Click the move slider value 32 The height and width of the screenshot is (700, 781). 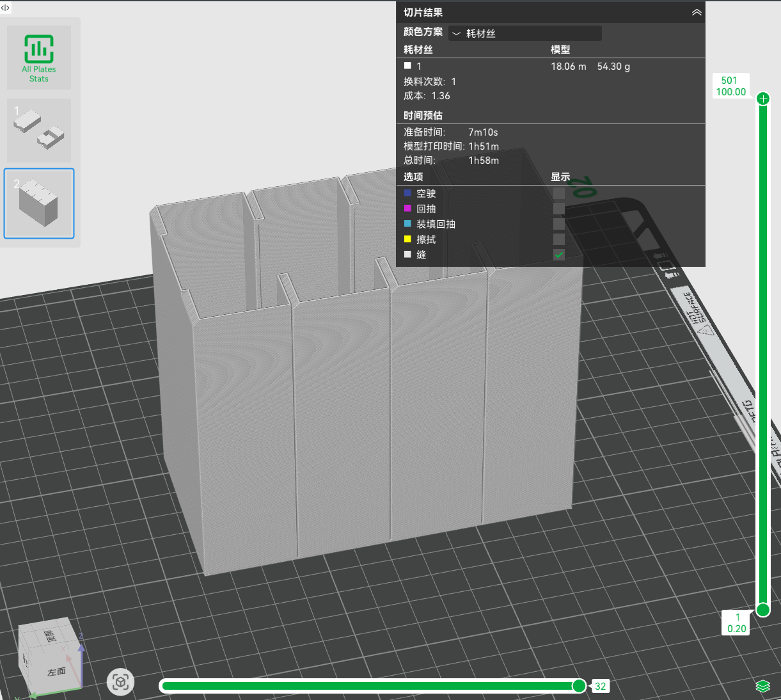point(600,686)
